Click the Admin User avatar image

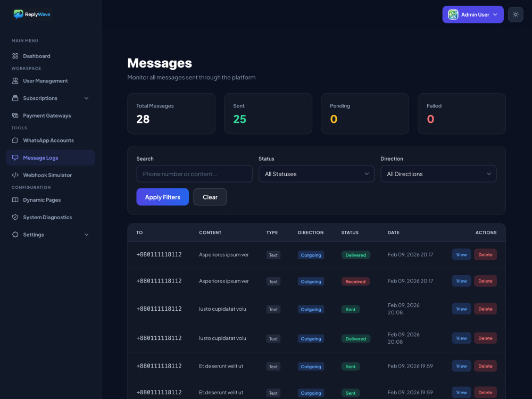coord(453,14)
